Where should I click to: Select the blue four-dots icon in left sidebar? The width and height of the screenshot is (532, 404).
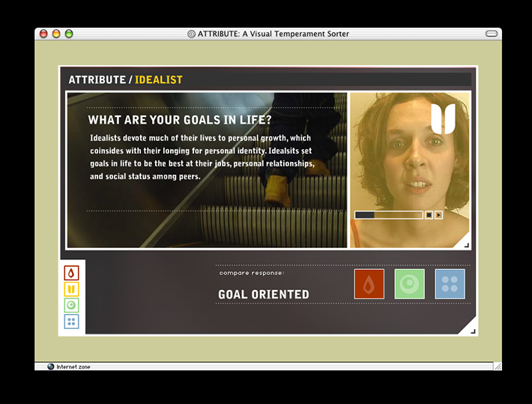[71, 322]
